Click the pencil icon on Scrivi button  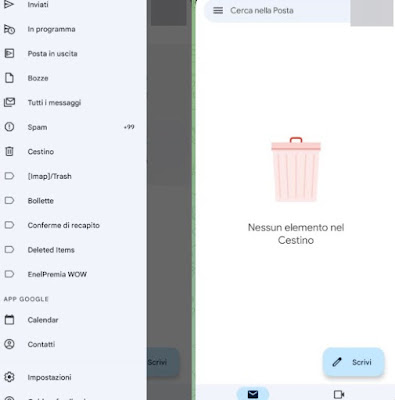[337, 362]
